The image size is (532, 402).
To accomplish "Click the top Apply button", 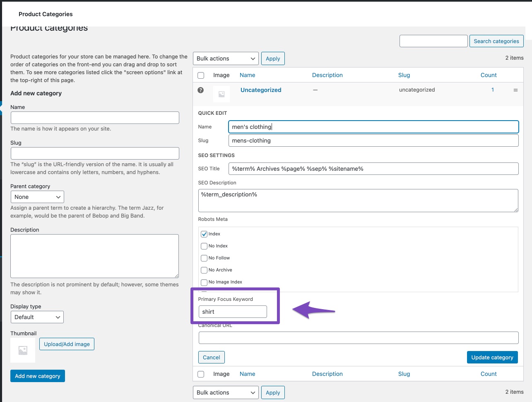I will [x=273, y=58].
